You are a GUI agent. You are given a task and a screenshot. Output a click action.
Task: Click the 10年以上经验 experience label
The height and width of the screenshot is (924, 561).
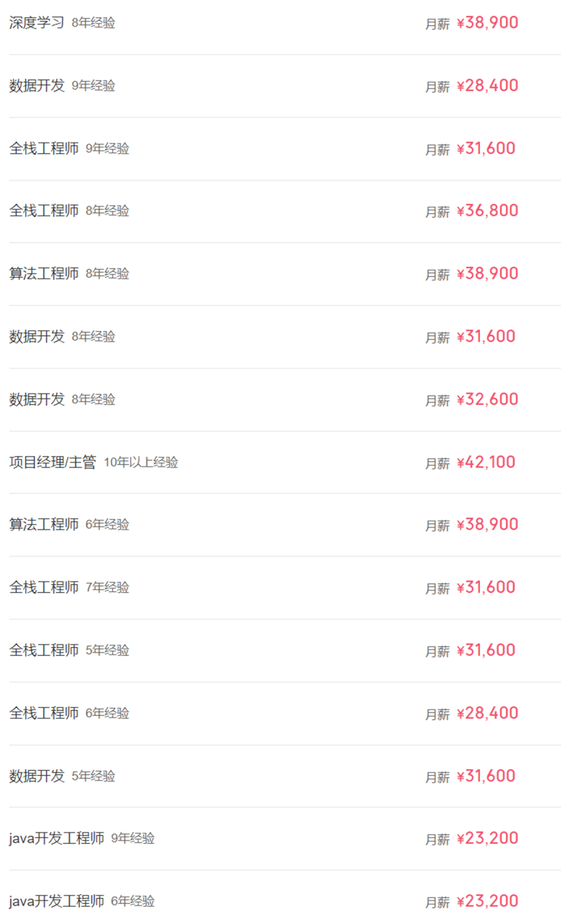[x=141, y=463]
